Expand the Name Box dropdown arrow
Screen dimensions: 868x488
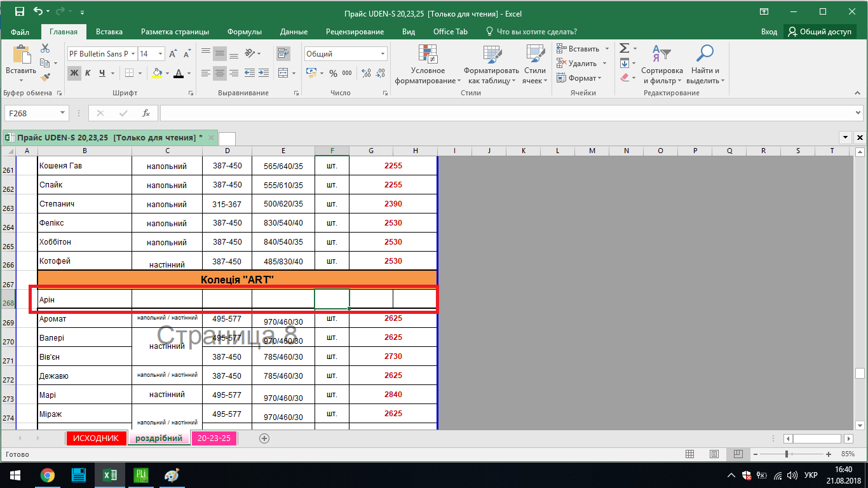(63, 113)
